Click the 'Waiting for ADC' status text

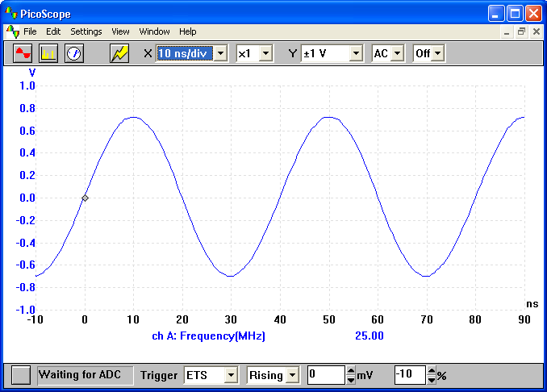click(x=80, y=375)
